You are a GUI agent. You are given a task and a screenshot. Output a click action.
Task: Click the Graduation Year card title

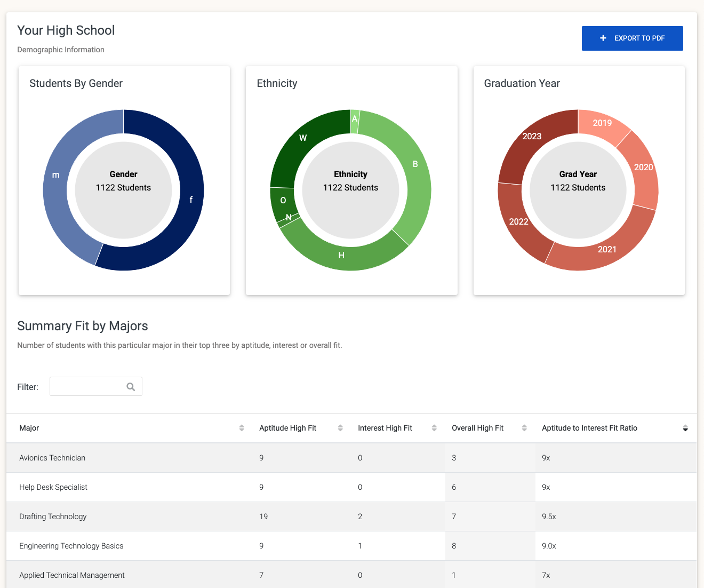[522, 83]
